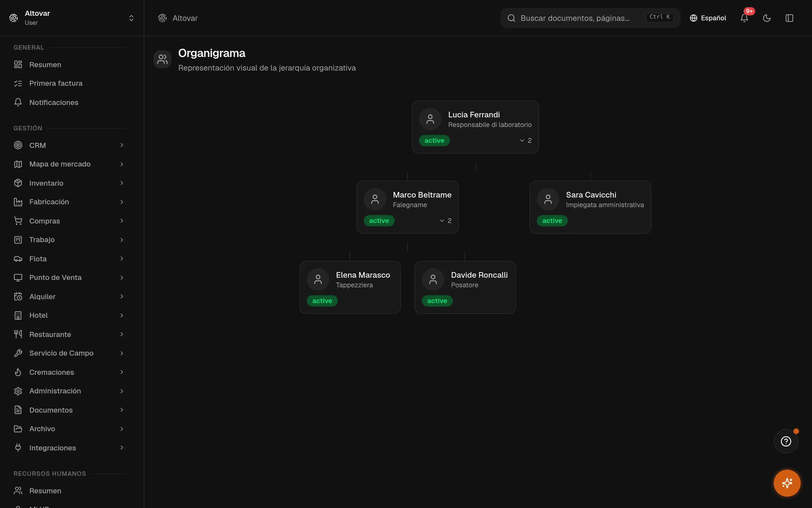The height and width of the screenshot is (508, 812).
Task: Toggle the sidebar panel layout icon
Action: point(789,18)
